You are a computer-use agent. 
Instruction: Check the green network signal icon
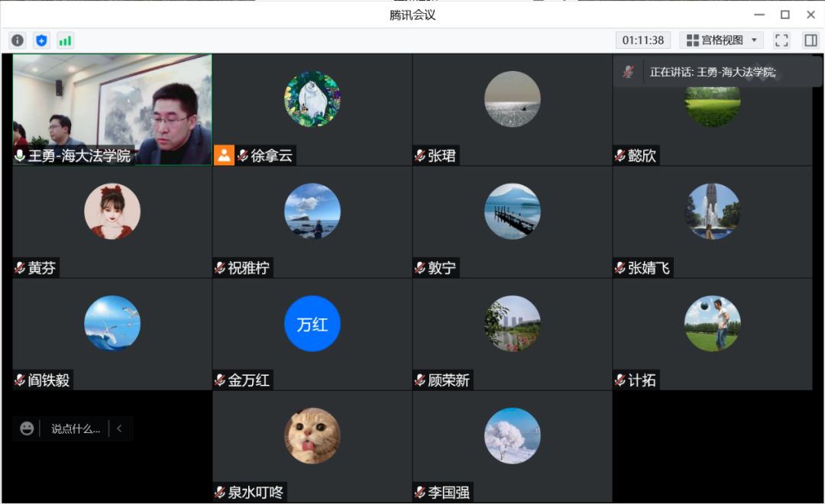[x=65, y=40]
